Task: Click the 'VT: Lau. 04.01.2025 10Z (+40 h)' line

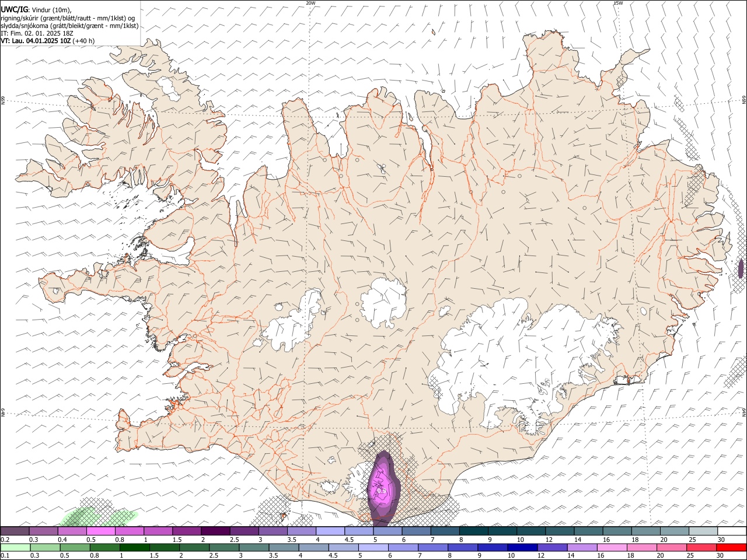Action: [x=47, y=41]
